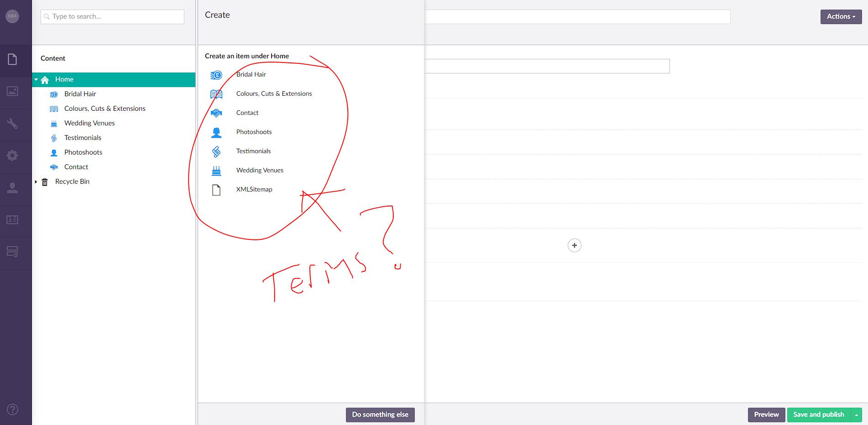Image resolution: width=868 pixels, height=425 pixels.
Task: Open the Forms section icon in sidebar
Action: [x=12, y=252]
